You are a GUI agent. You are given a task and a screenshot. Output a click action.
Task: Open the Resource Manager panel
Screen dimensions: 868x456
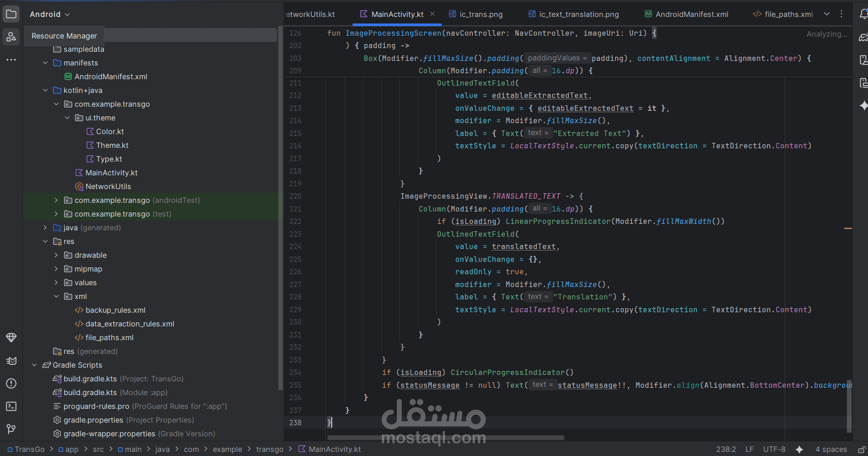coord(11,37)
